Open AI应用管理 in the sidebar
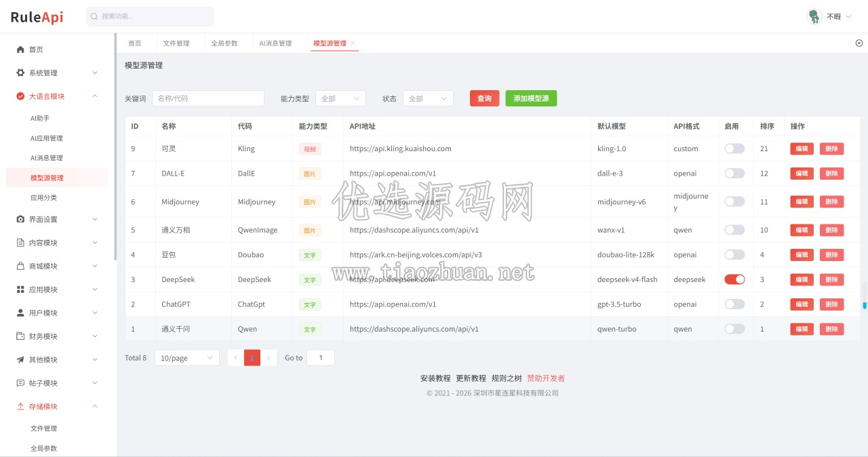This screenshot has height=457, width=868. (47, 138)
